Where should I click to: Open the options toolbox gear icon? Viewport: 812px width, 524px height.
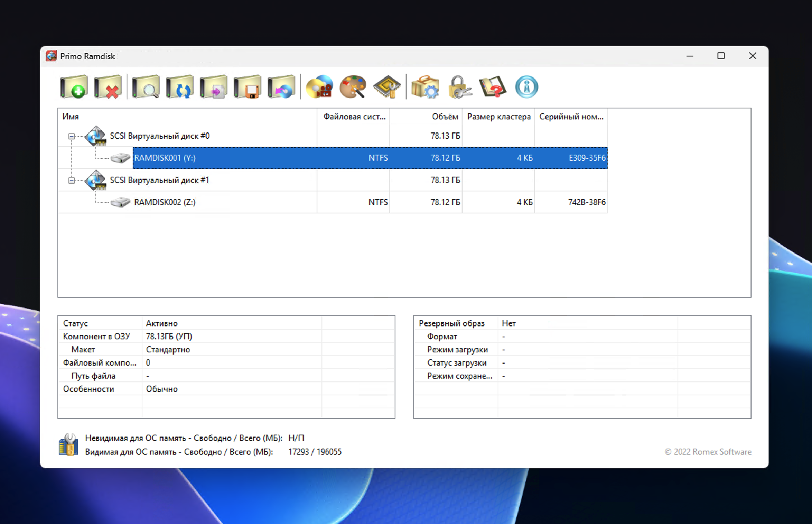coord(425,87)
